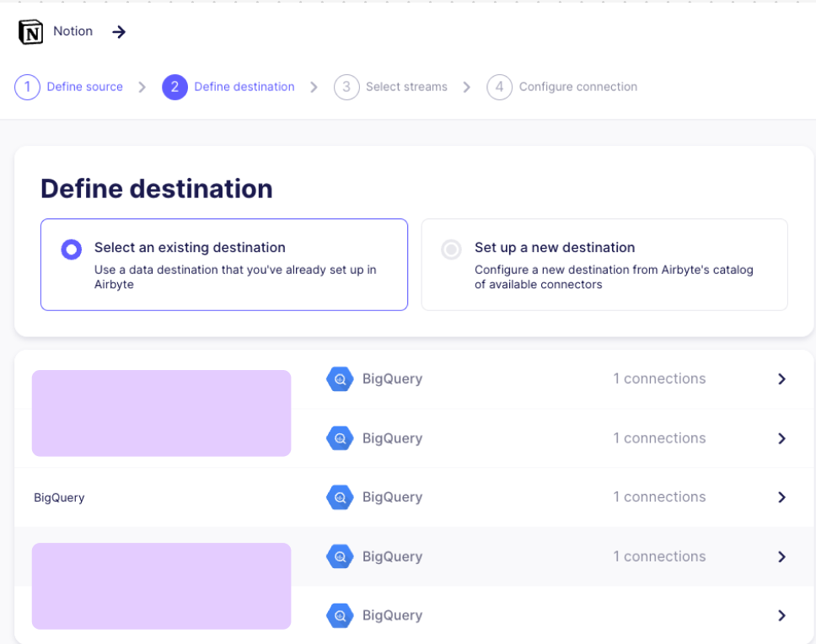Click the BigQuery icon in the topmost destination row
The height and width of the screenshot is (644, 816).
coord(340,379)
